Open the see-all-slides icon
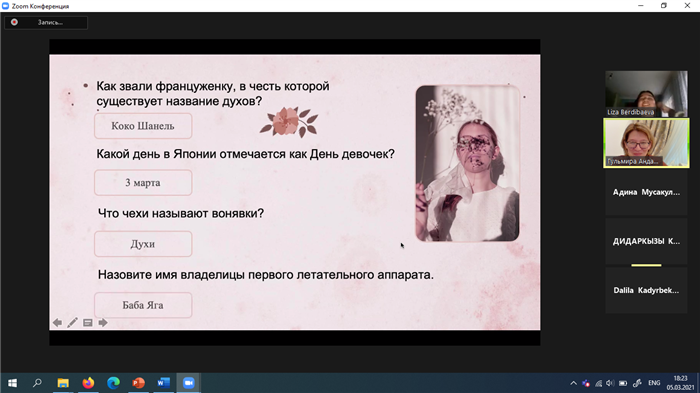This screenshot has height=393, width=700. coord(88,322)
